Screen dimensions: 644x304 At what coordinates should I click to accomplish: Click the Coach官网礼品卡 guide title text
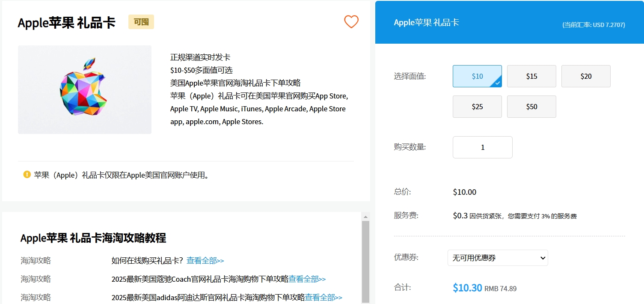[200, 279]
